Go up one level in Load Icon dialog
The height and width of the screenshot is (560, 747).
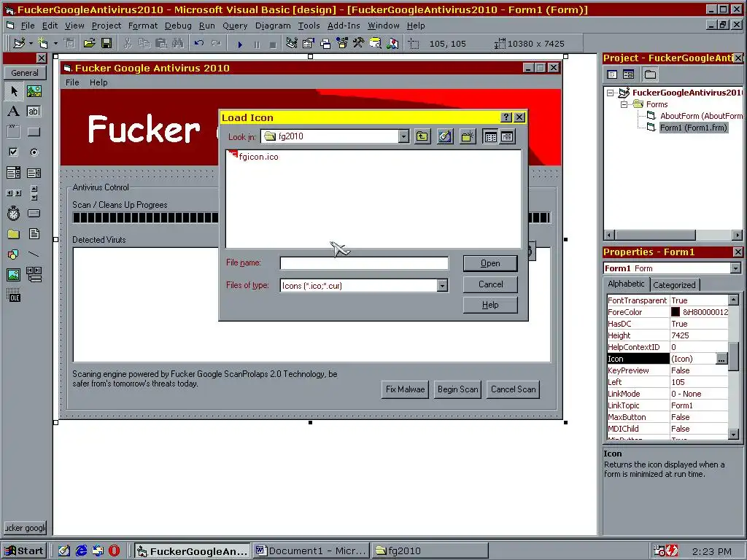pos(422,137)
